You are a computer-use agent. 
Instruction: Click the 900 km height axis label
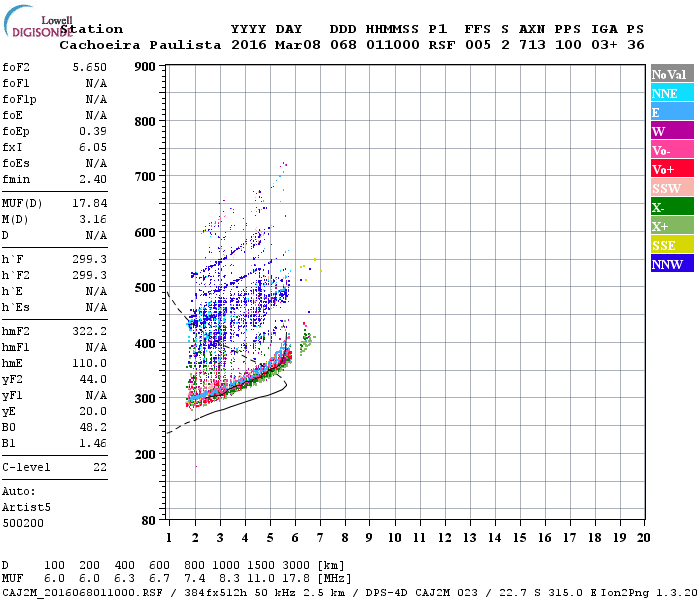point(145,67)
